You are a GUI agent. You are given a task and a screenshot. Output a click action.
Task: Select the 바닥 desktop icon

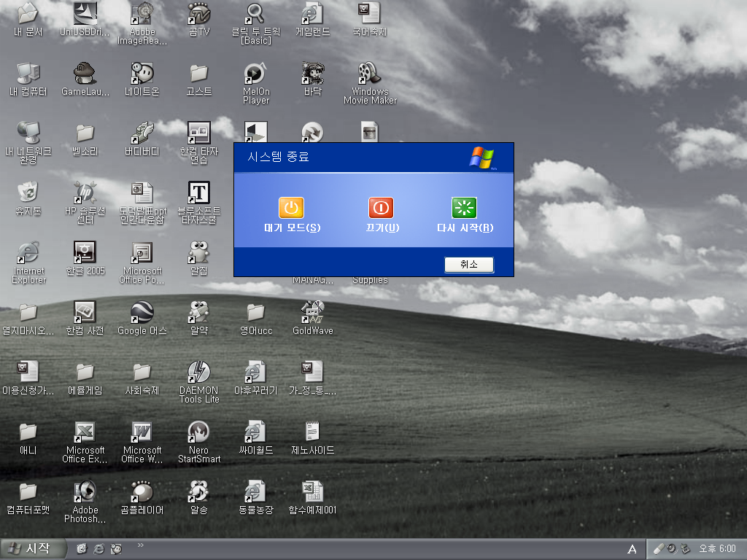(x=312, y=79)
